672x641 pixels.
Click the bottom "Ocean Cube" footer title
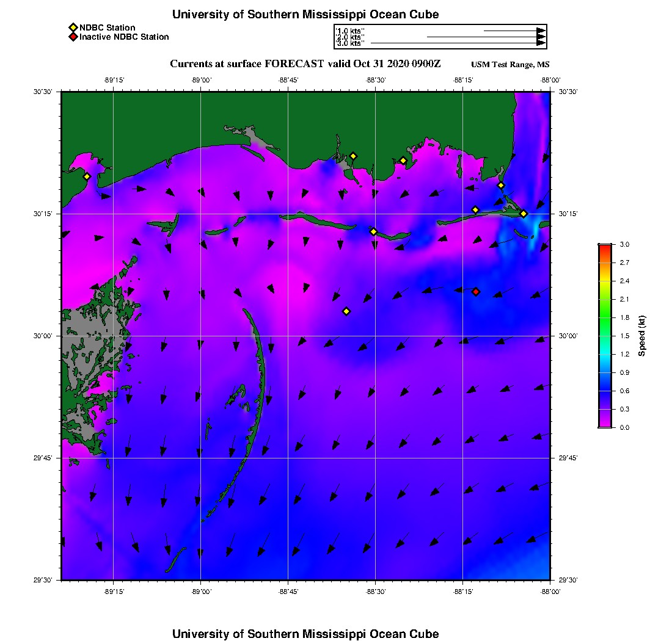[x=305, y=634]
